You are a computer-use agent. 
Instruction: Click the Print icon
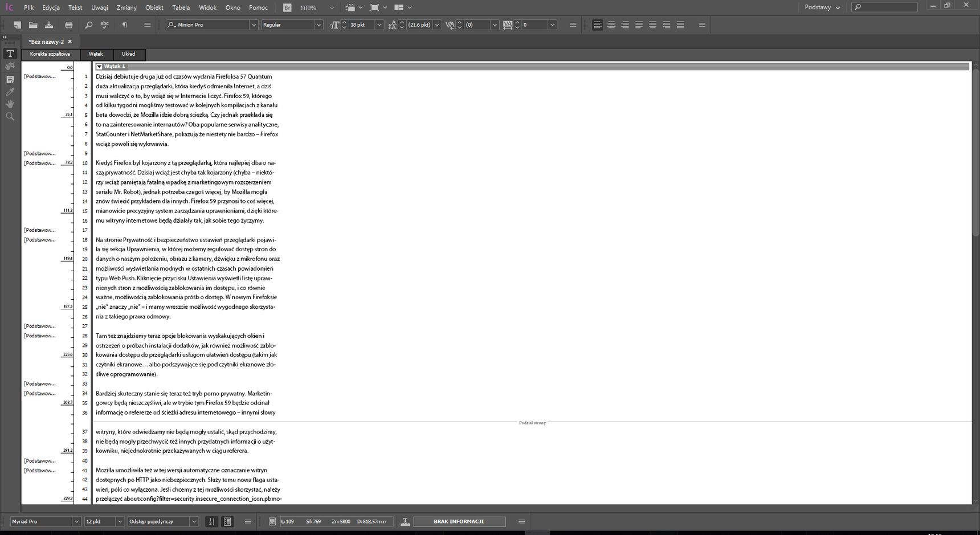69,25
